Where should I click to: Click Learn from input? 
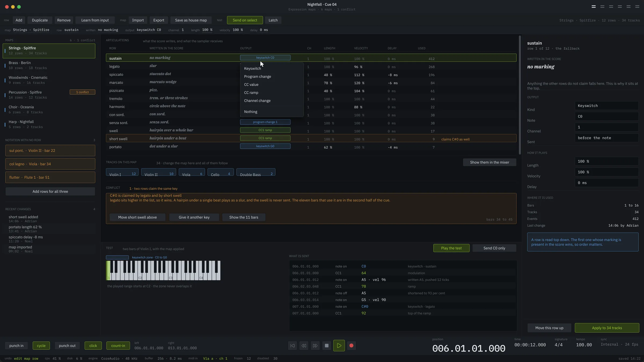click(x=95, y=20)
